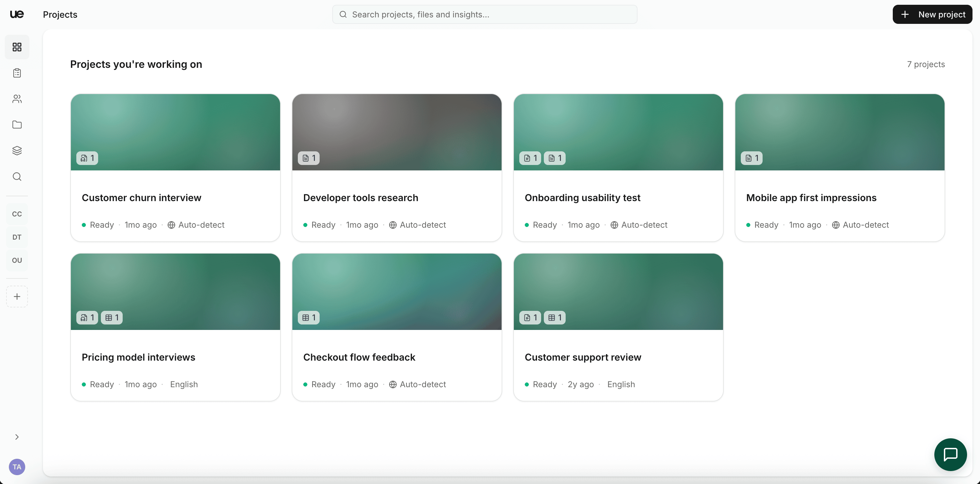Click audio badge on Customer churn interview card
Screen dimensions: 980x484
point(87,158)
